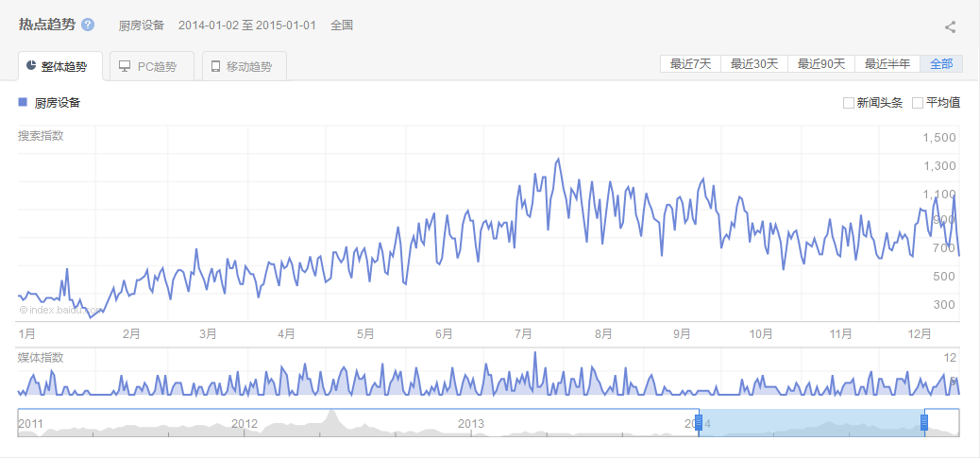Viewport: 980px width, 458px height.
Task: Click the 12 value on the media index axis
Action: pyautogui.click(x=950, y=358)
